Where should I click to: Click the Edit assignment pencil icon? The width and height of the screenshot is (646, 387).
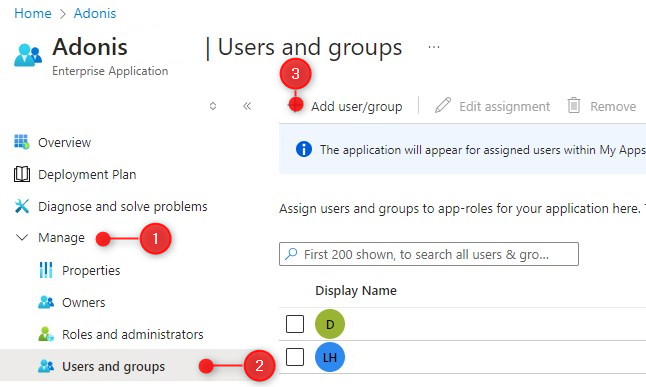pyautogui.click(x=443, y=106)
